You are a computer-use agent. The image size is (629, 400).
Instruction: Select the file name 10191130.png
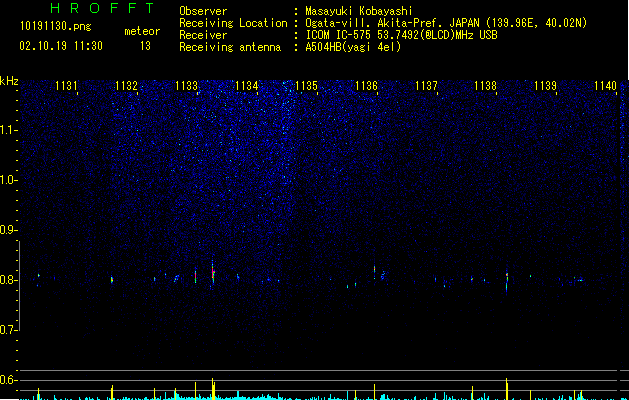point(56,26)
